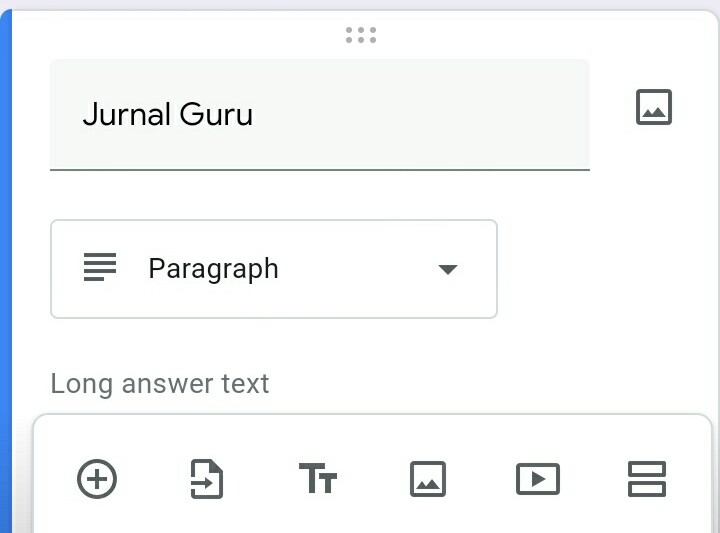
Task: Click the import questions icon
Action: tap(207, 479)
